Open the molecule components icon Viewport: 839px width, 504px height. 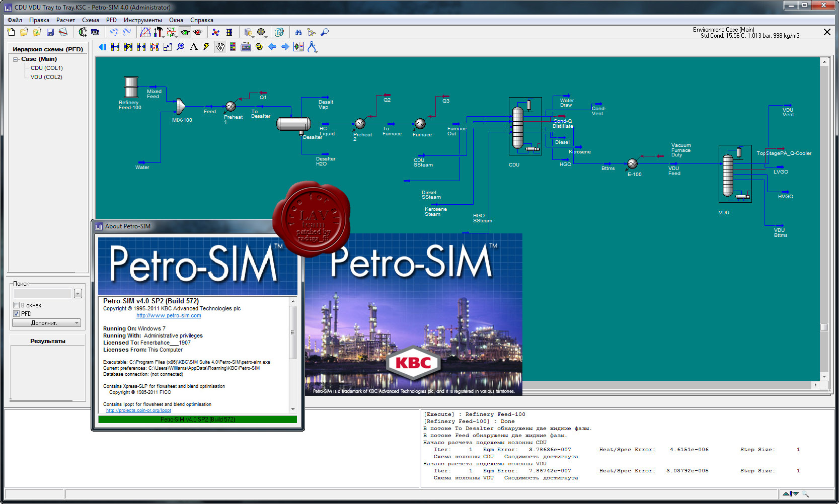(x=215, y=32)
